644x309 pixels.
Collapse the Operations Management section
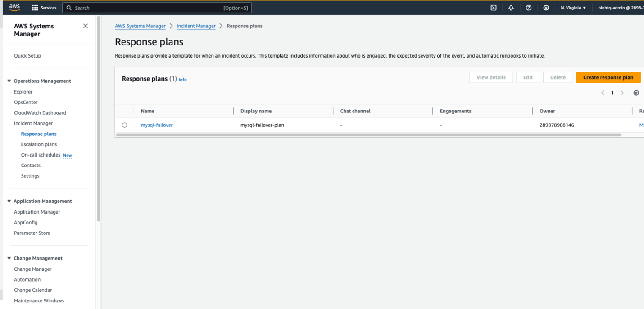[9, 81]
